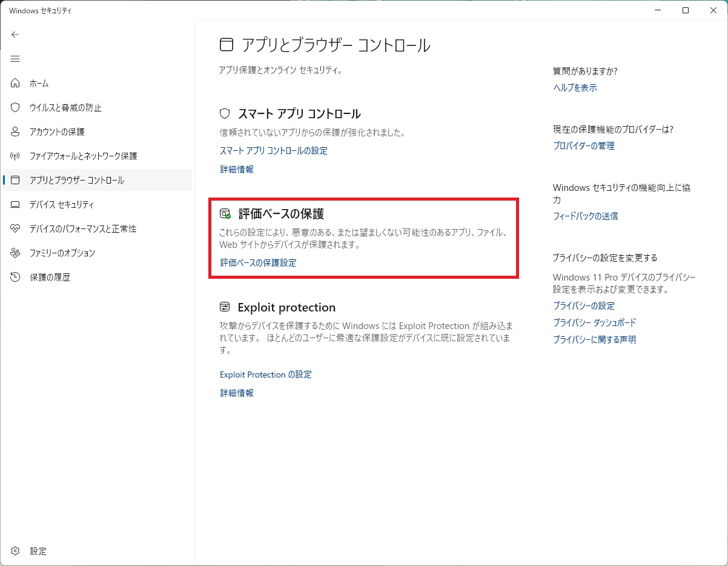Viewport: 728px width, 566px height.
Task: Select デバイス セキュリティ
Action: pos(98,204)
